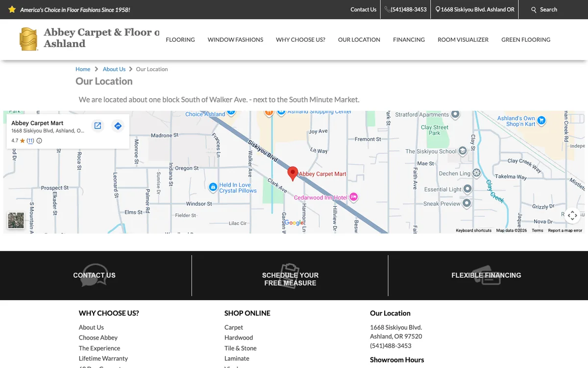
Task: Open The Experience footer link
Action: click(x=99, y=348)
